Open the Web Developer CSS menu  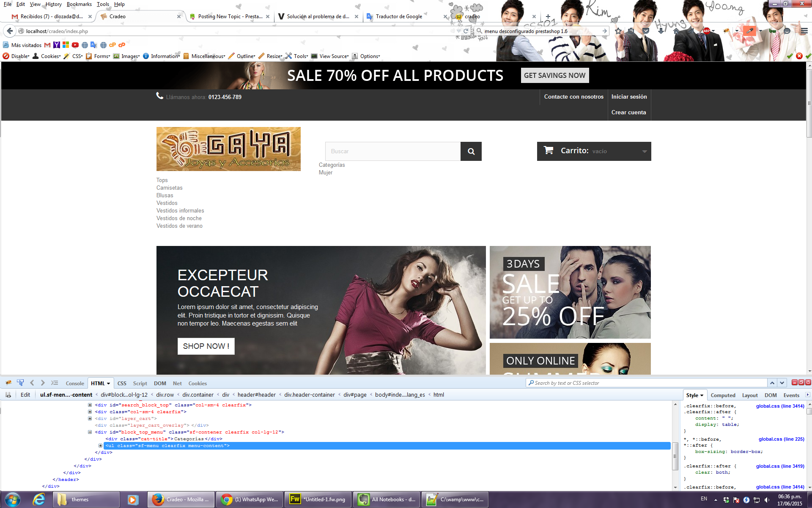[x=77, y=56]
